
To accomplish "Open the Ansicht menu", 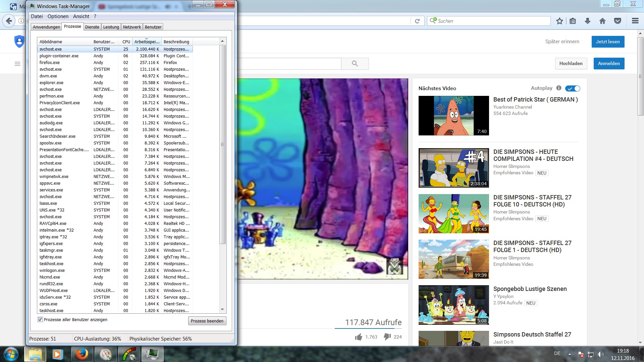I will pos(81,16).
